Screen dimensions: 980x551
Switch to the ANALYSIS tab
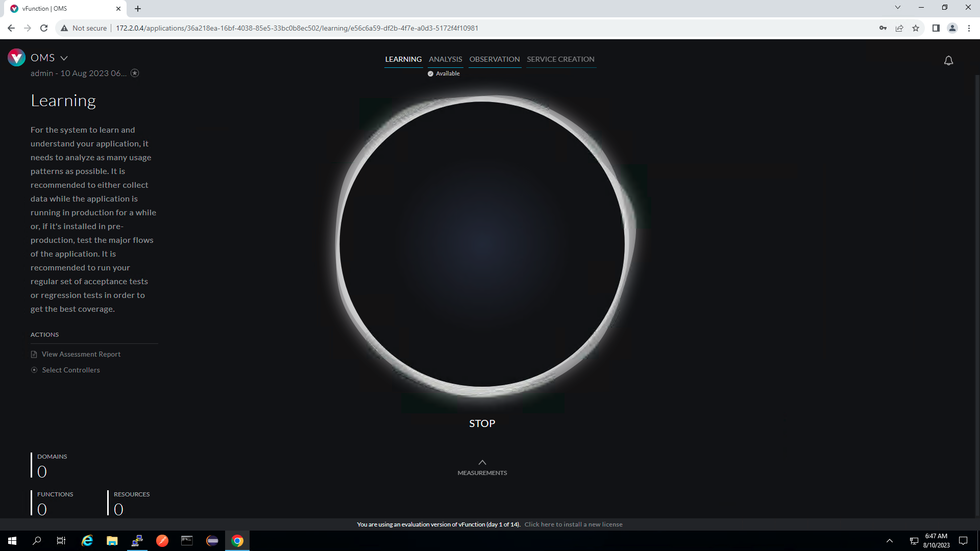pyautogui.click(x=445, y=59)
